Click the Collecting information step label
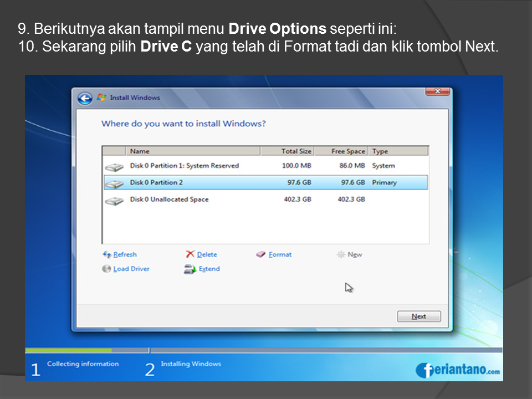Image resolution: width=532 pixels, height=399 pixels. (x=83, y=364)
